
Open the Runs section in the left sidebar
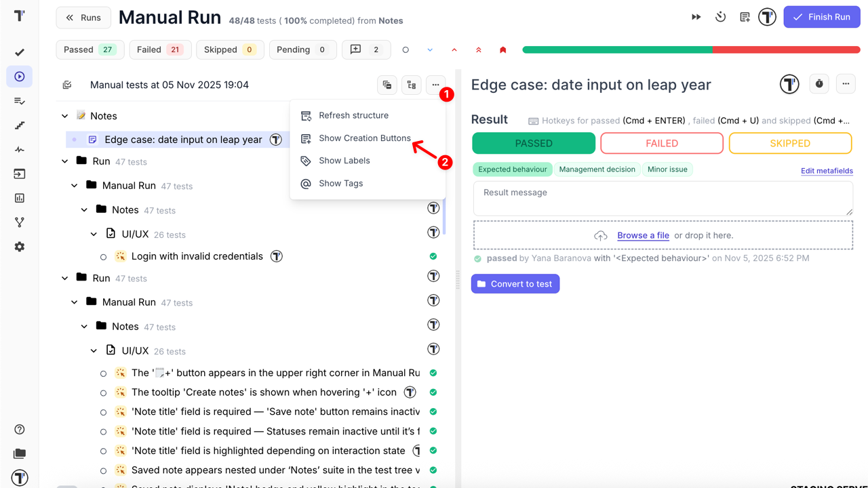pos(20,77)
